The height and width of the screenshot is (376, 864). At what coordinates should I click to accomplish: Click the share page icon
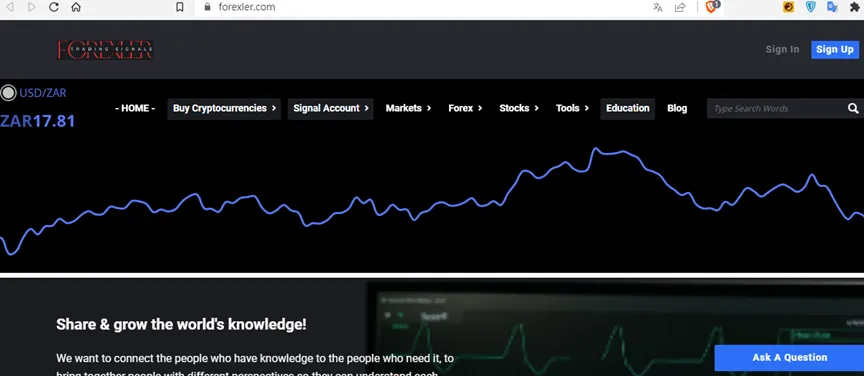680,7
